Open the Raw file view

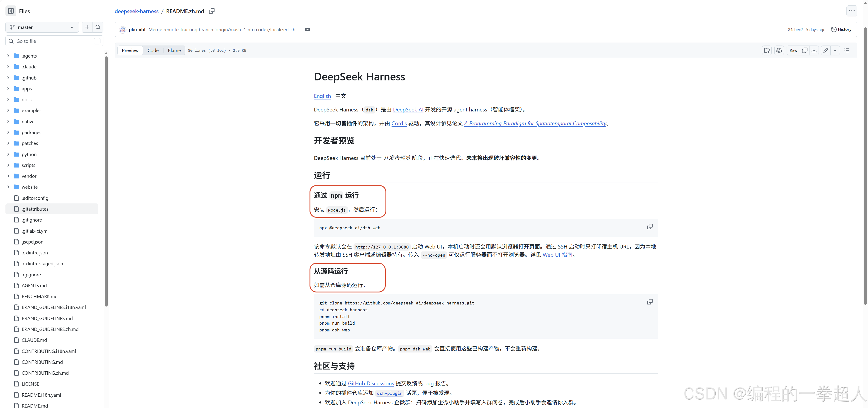point(794,51)
